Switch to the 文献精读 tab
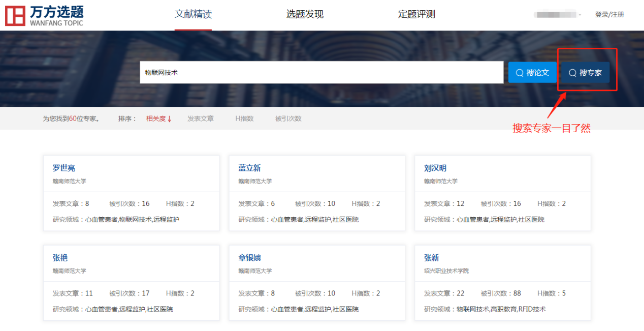Screen dimensions: 644x331 (x=193, y=14)
